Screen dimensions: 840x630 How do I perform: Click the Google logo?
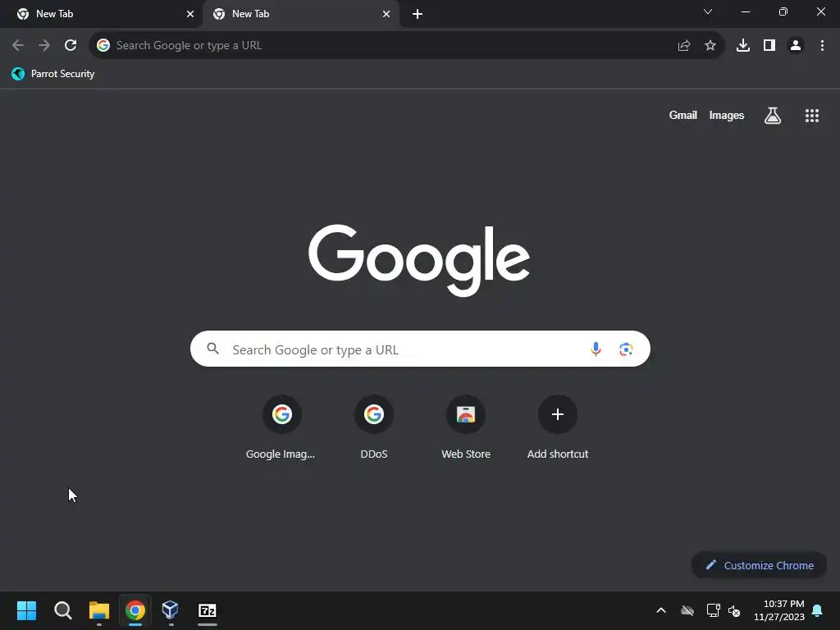pos(419,260)
